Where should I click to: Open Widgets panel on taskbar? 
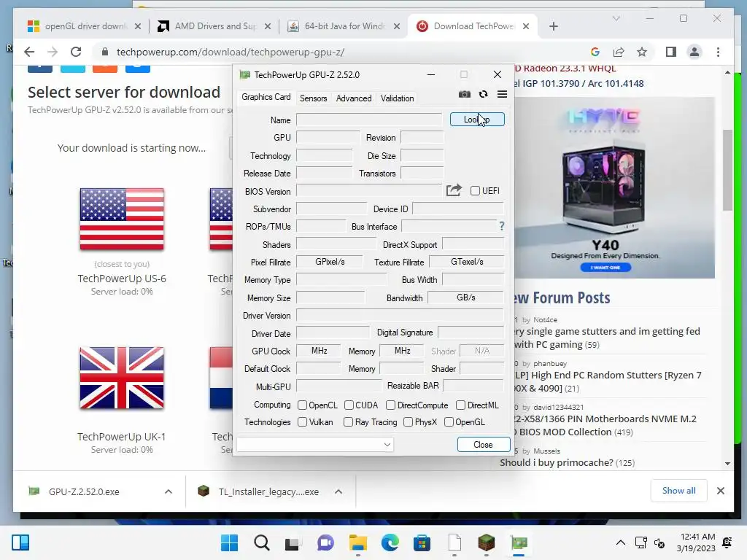[20, 542]
